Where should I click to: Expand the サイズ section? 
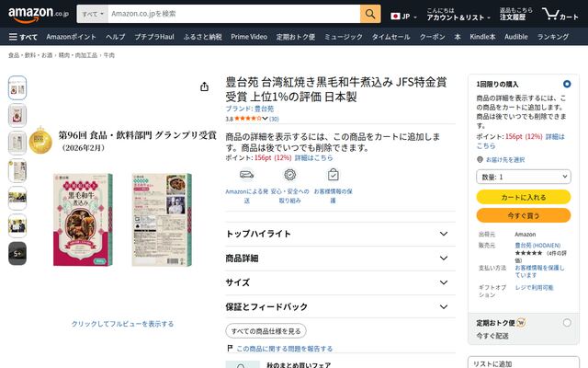pyautogui.click(x=341, y=282)
